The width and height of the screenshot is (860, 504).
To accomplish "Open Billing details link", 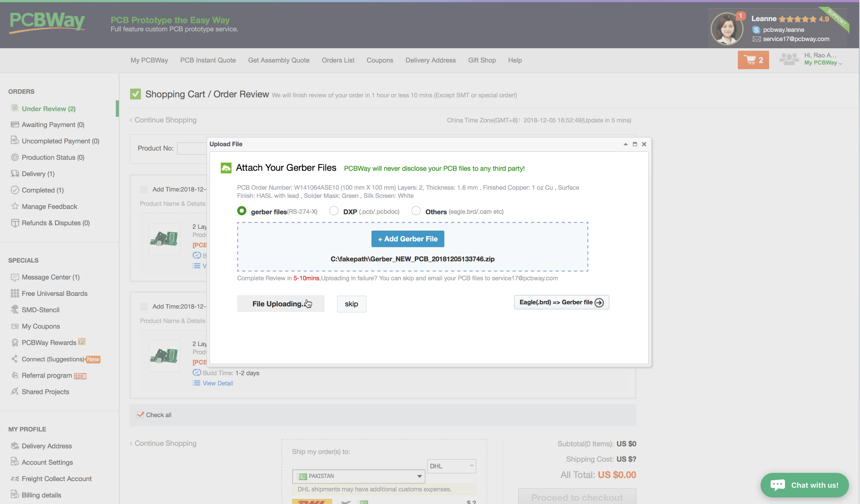I will pos(41,495).
